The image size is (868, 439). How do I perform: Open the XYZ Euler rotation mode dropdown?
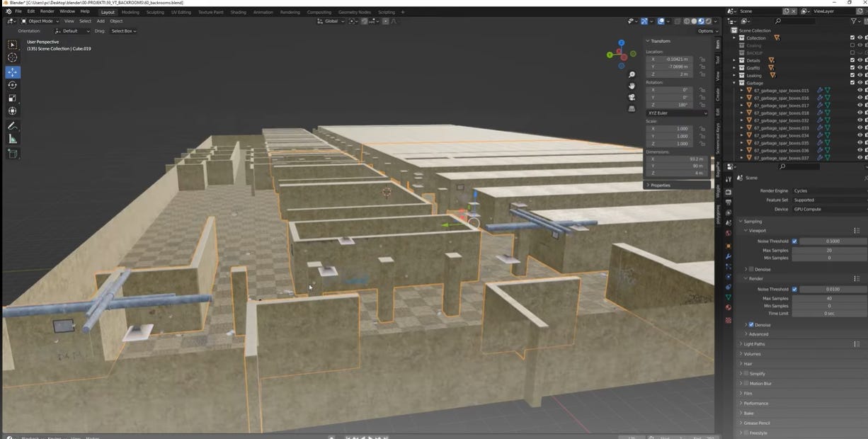tap(676, 113)
